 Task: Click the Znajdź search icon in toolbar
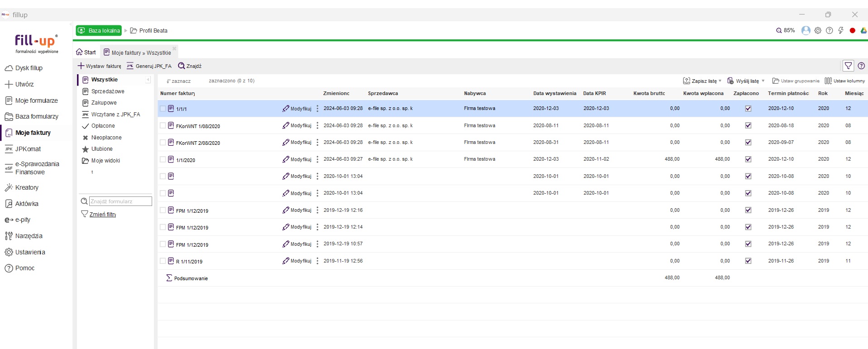182,66
